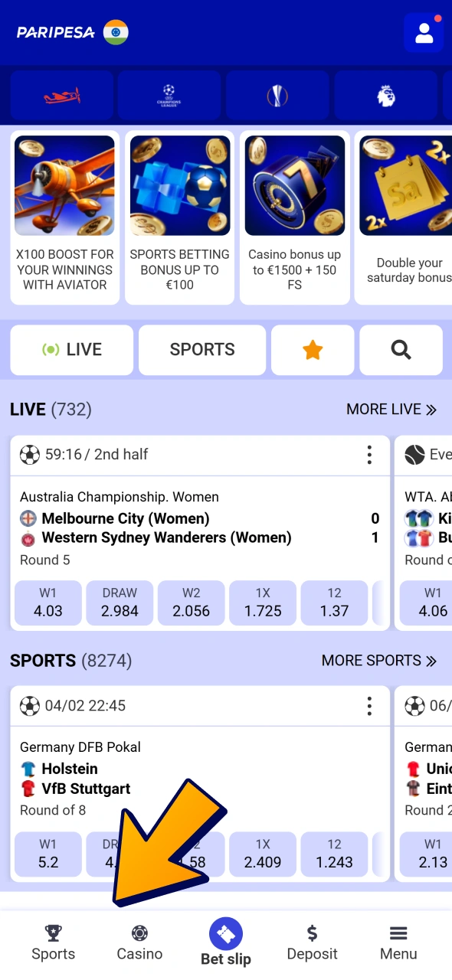This screenshot has width=452, height=980.
Task: Tap the user account icon
Action: [424, 33]
